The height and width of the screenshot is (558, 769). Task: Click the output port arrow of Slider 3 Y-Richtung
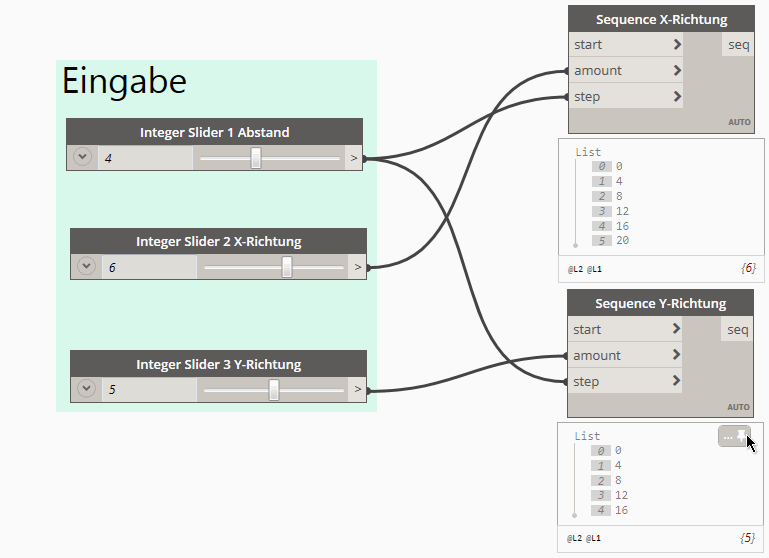click(357, 390)
